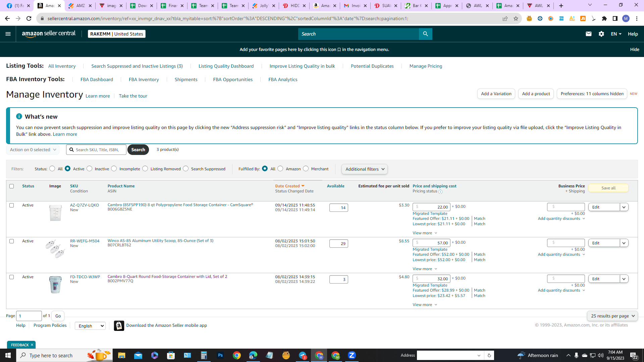This screenshot has height=362, width=644.
Task: Sort by the Date Created column
Action: click(x=290, y=186)
